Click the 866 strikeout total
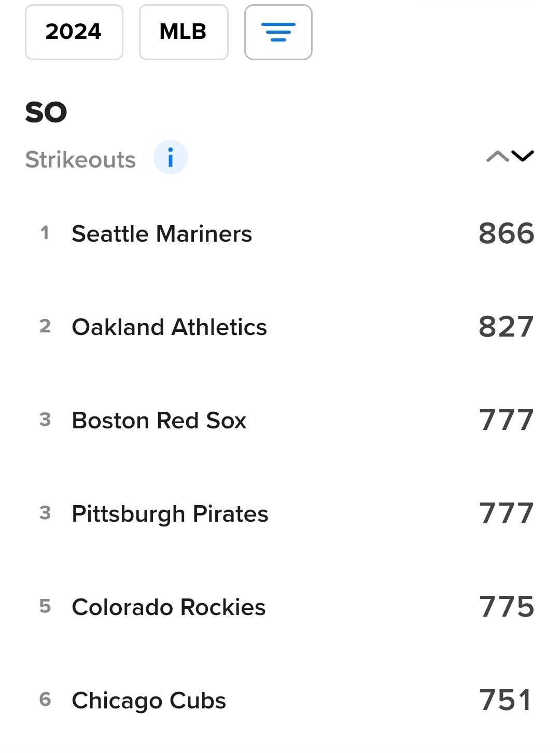Image resolution: width=560 pixels, height=753 pixels. (x=506, y=233)
